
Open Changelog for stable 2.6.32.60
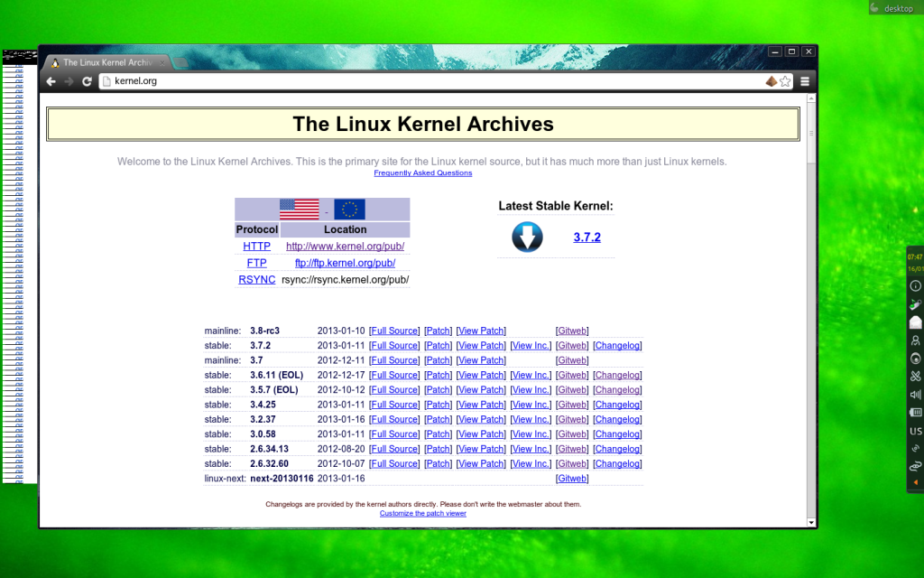[617, 463]
